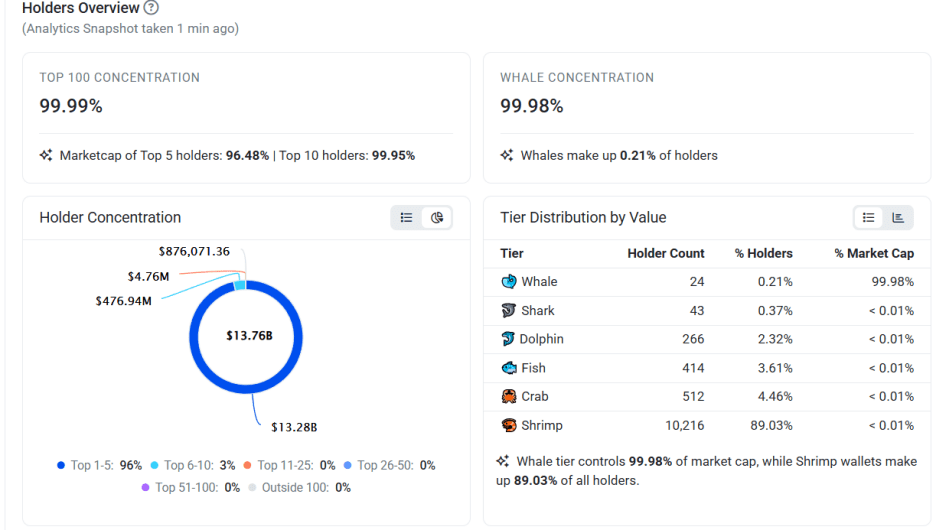
Task: Switch Holder Concentration to pie chart view
Action: (437, 217)
